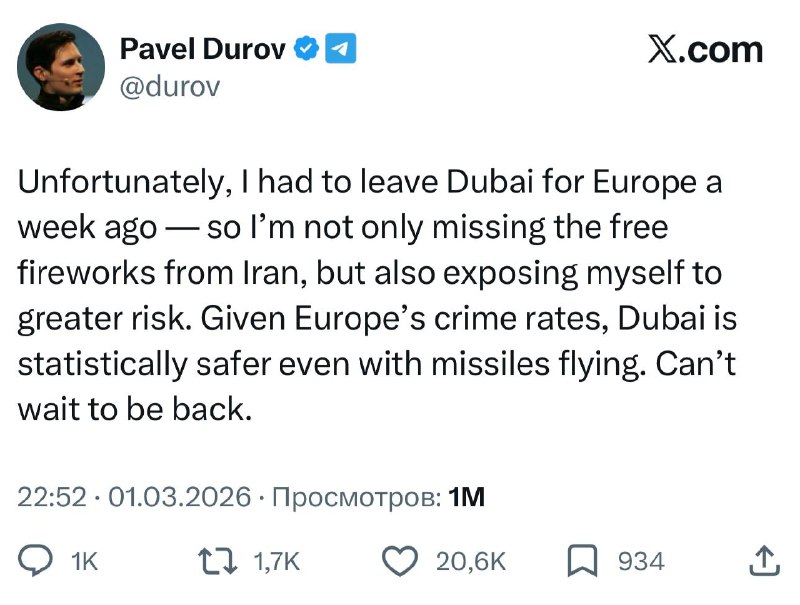
Task: Click the X.com logo text
Action: pos(705,50)
